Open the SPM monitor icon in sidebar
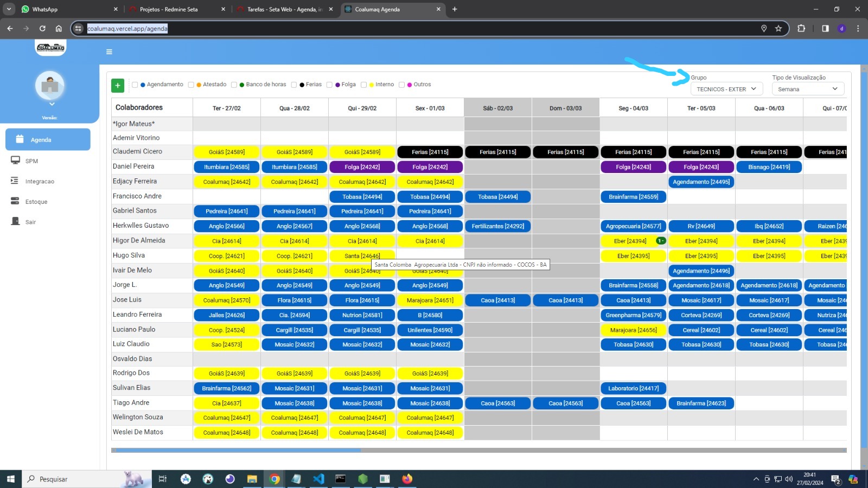The width and height of the screenshot is (868, 488). [15, 160]
